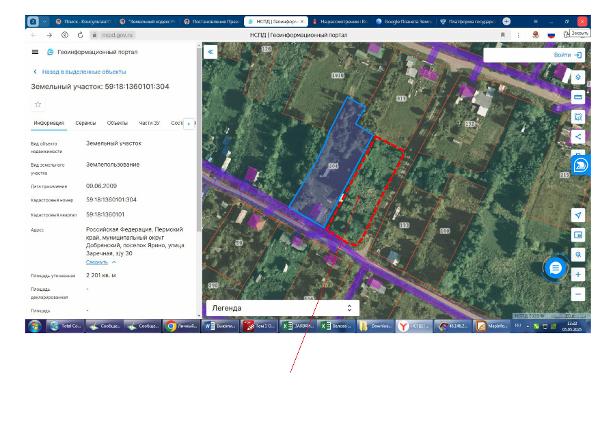Image resolution: width=600 pixels, height=424 pixels.
Task: Click the Землепользование value text
Action: [x=112, y=165]
